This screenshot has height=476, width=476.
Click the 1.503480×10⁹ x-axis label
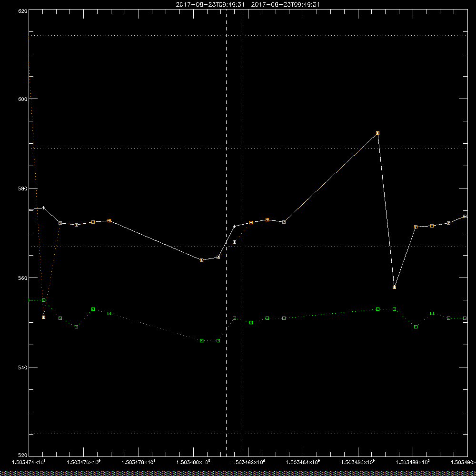(194, 462)
